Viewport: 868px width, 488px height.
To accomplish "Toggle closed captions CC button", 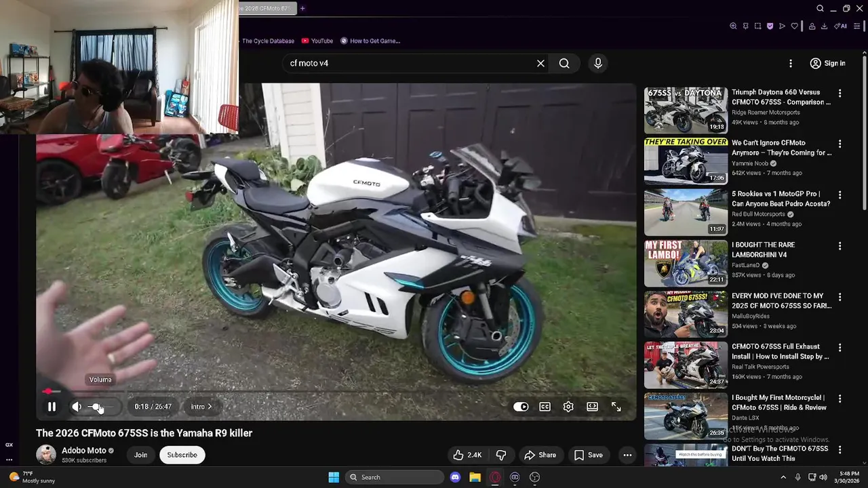I will coord(545,407).
